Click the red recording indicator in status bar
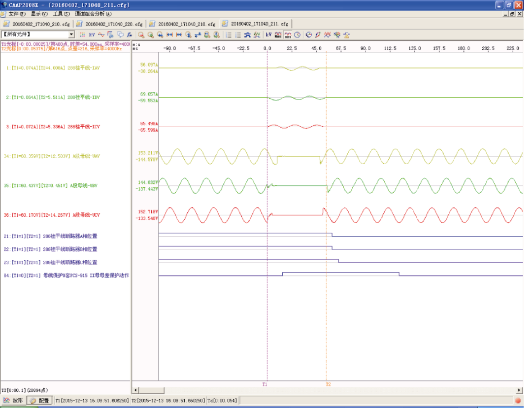 (x=518, y=401)
